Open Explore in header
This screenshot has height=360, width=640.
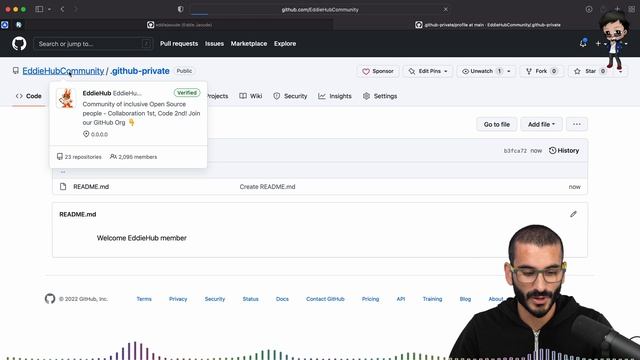[x=285, y=44]
